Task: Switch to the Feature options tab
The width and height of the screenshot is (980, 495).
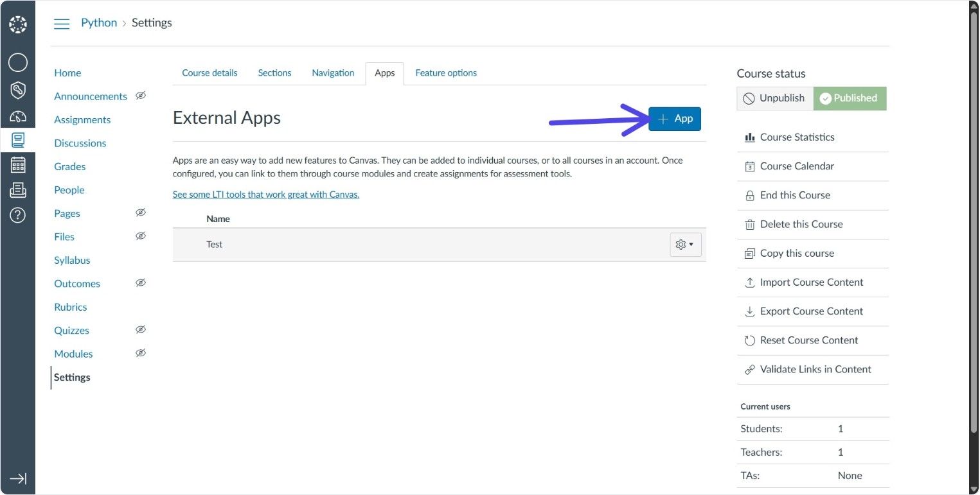Action: click(x=446, y=73)
